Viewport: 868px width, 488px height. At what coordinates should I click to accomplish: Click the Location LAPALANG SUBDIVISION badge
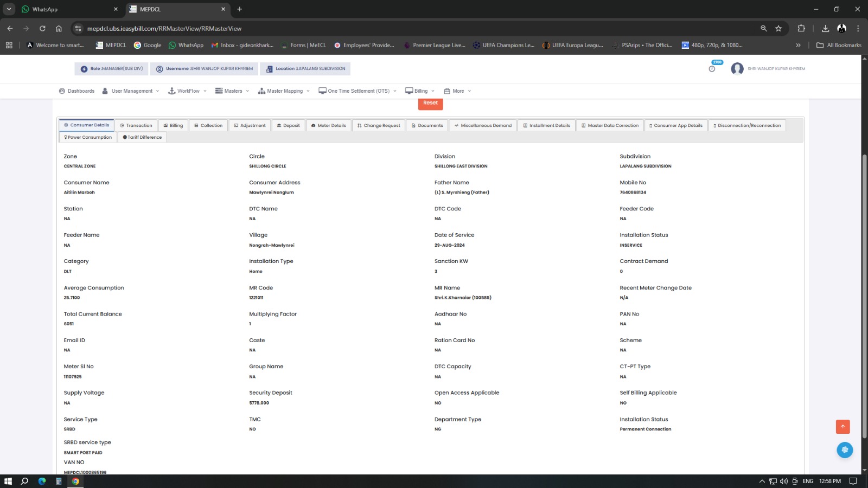click(x=305, y=69)
